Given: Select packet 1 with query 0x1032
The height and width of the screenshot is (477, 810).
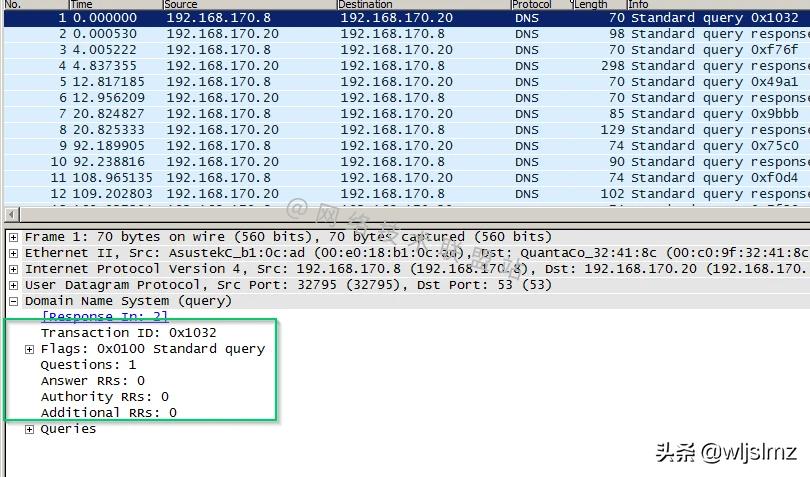Looking at the screenshot, I should pos(407,18).
